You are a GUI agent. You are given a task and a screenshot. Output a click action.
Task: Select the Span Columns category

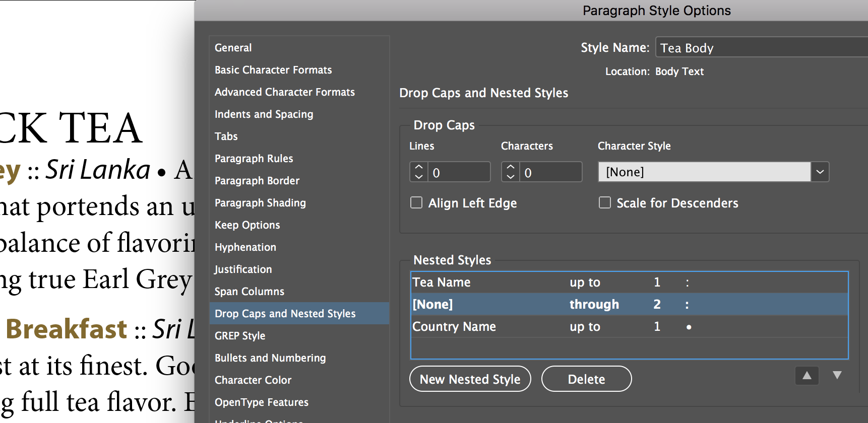click(299, 292)
